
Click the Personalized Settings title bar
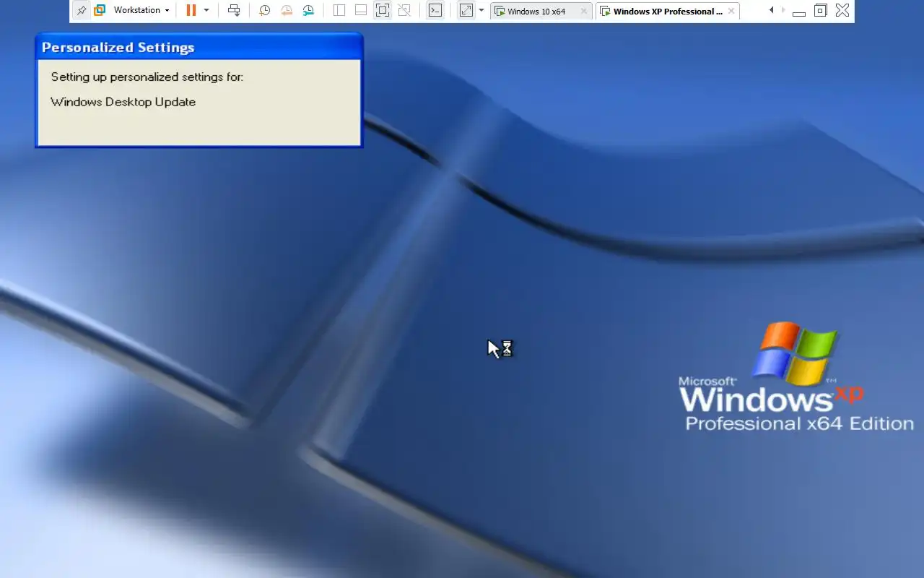click(x=199, y=48)
